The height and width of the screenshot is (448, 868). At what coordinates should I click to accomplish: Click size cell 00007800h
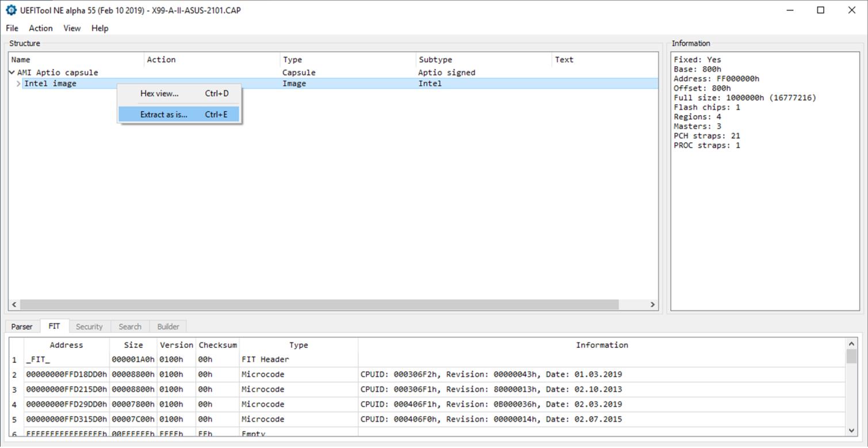click(x=133, y=404)
